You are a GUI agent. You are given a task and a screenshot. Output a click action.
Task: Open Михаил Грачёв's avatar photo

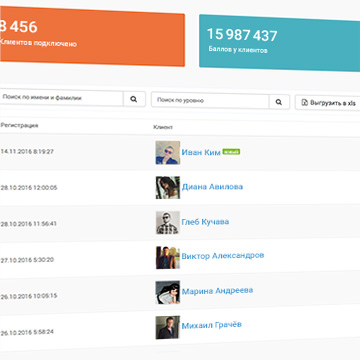click(x=168, y=327)
